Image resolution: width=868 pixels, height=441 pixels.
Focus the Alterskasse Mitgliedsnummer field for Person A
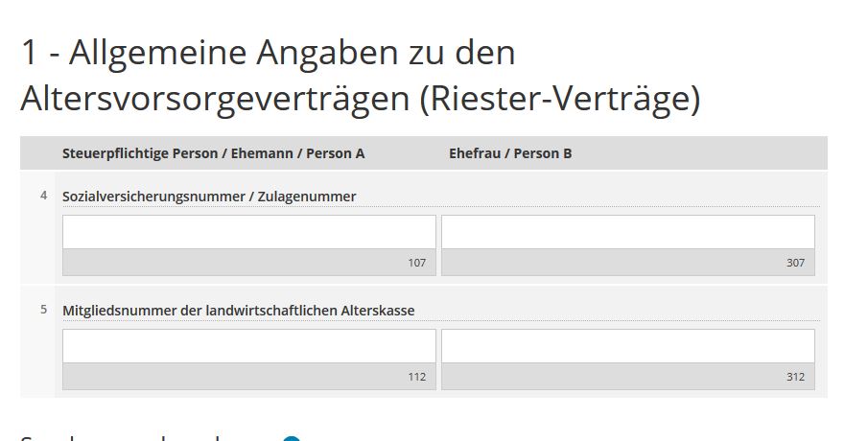tap(248, 346)
